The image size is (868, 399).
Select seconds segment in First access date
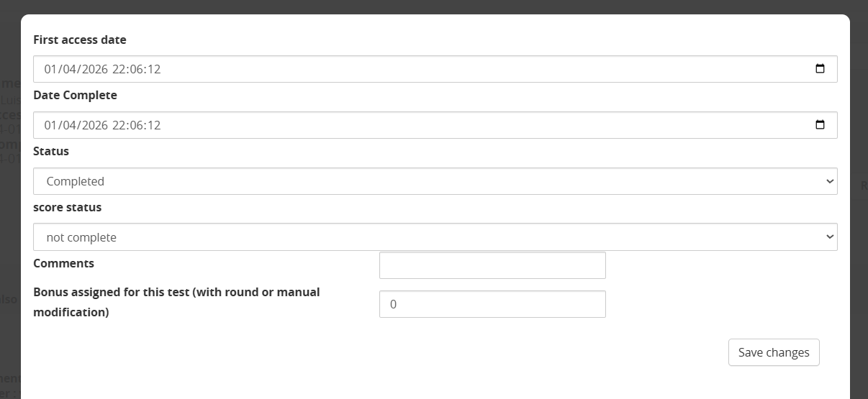(153, 70)
